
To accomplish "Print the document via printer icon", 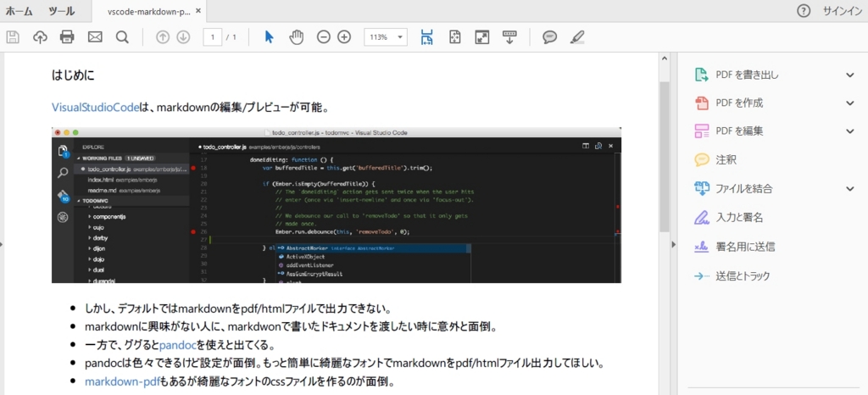I will coord(67,37).
